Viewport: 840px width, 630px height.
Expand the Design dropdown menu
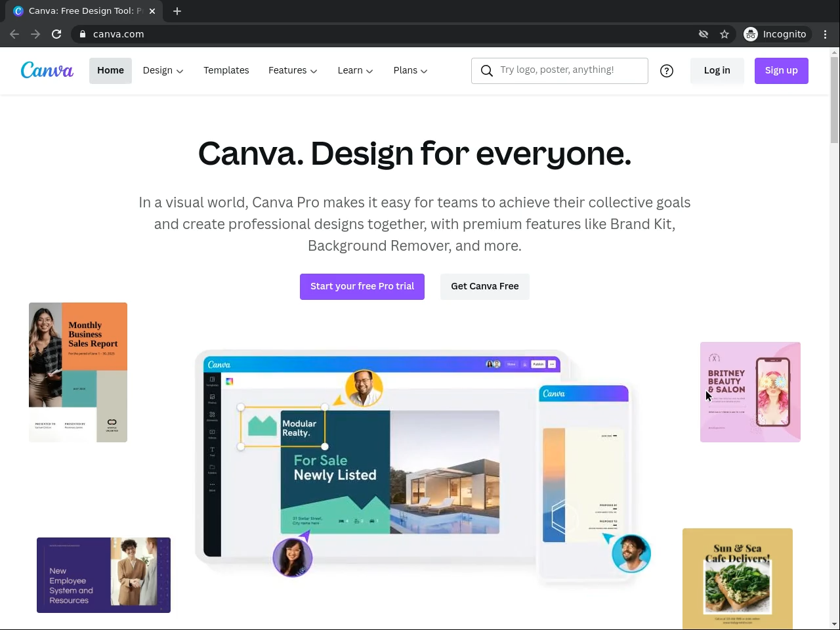(163, 70)
